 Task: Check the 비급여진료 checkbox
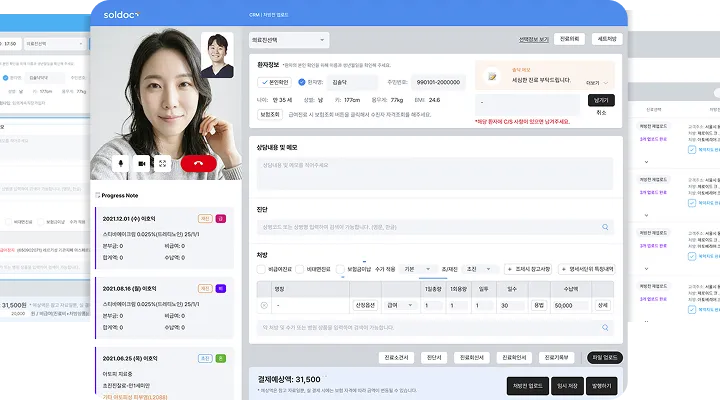pos(261,269)
